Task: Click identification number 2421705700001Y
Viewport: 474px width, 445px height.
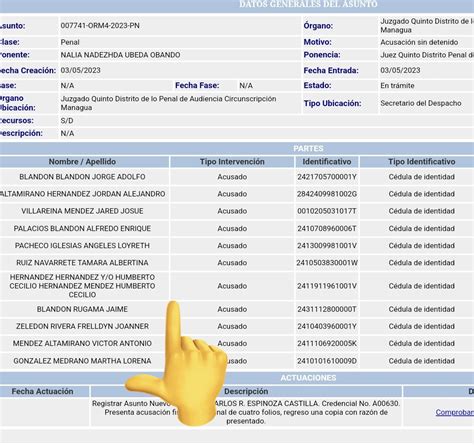Action: (327, 177)
